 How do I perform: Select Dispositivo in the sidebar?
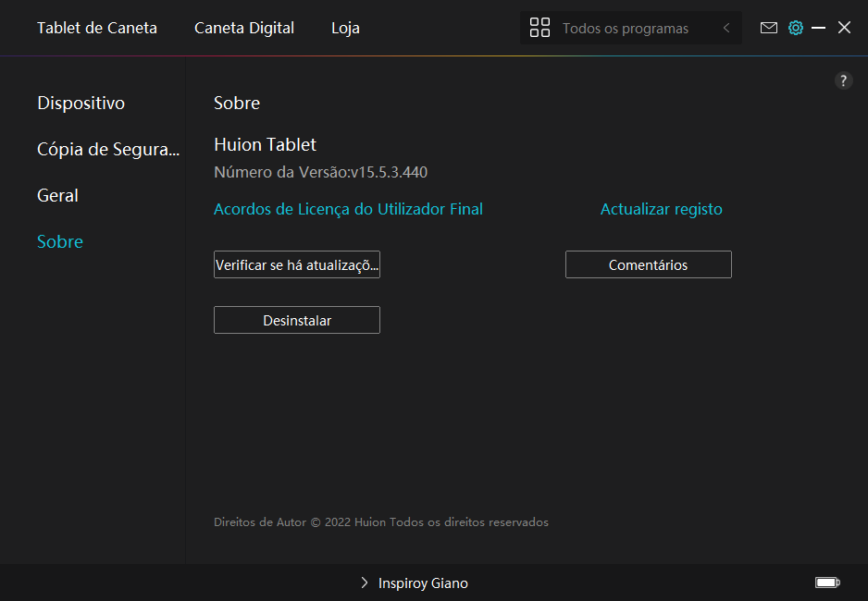tap(81, 103)
